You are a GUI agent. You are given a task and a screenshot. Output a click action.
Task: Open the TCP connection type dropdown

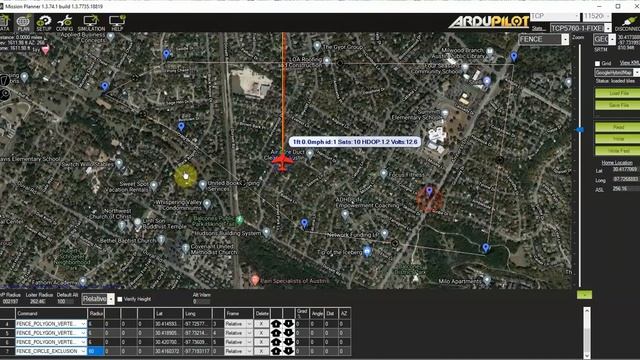[x=555, y=16]
